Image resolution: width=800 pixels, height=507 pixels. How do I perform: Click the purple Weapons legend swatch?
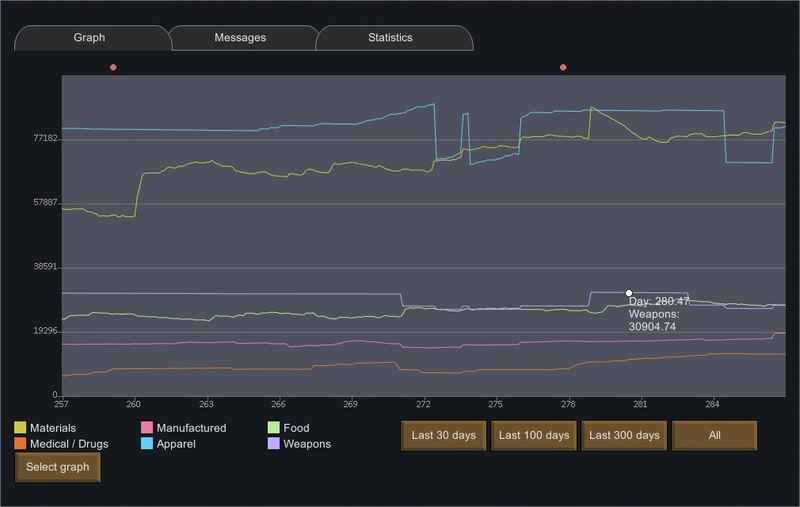coord(273,443)
